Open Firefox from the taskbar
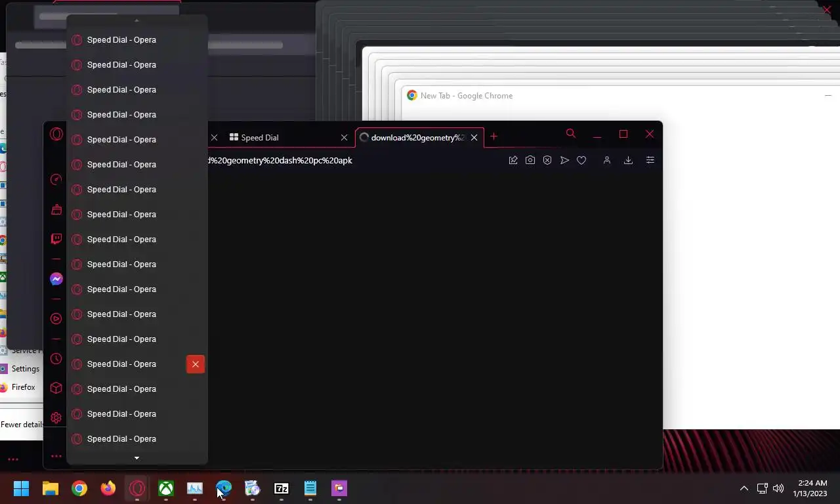Screen dimensions: 840x504 click(x=108, y=488)
